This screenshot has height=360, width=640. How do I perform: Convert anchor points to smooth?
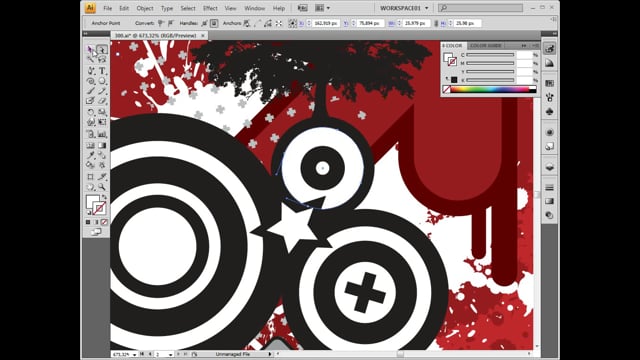click(171, 23)
